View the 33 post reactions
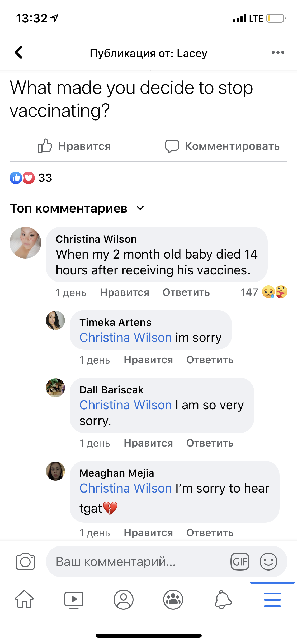 (x=31, y=178)
